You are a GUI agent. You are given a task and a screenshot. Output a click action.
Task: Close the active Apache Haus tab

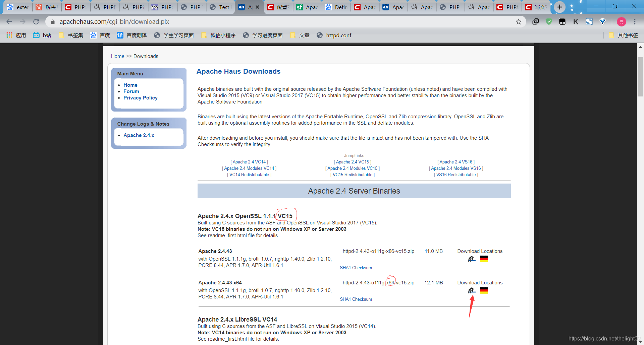click(x=257, y=7)
